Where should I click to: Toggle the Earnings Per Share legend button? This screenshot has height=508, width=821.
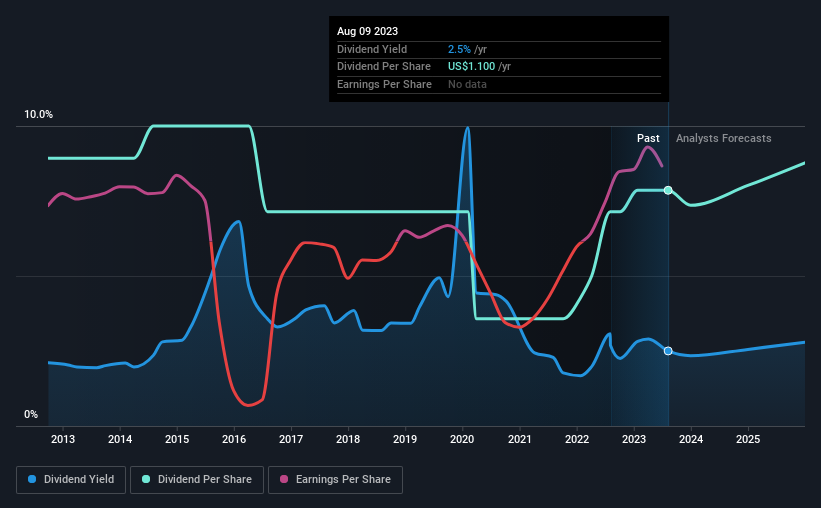point(335,480)
